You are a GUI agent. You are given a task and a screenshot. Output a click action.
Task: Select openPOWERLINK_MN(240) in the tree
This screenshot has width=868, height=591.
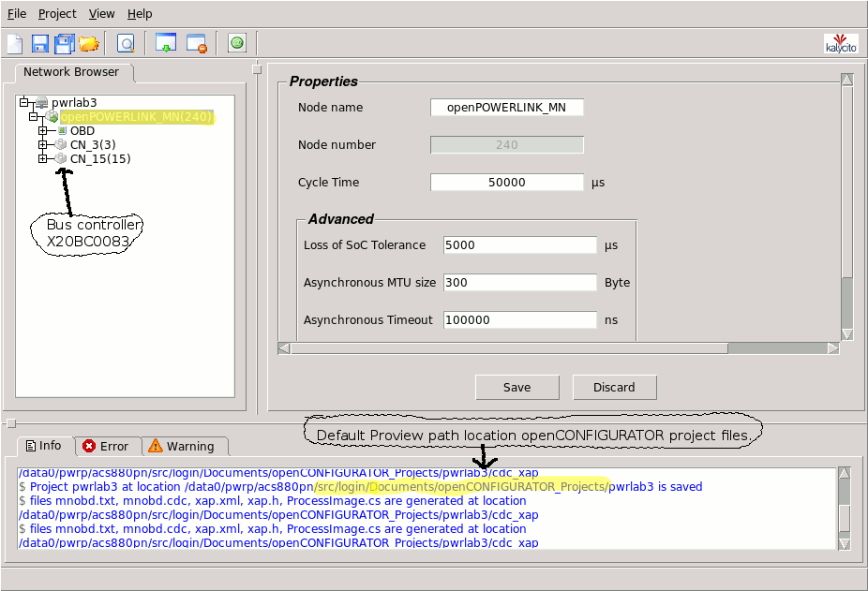click(x=137, y=117)
